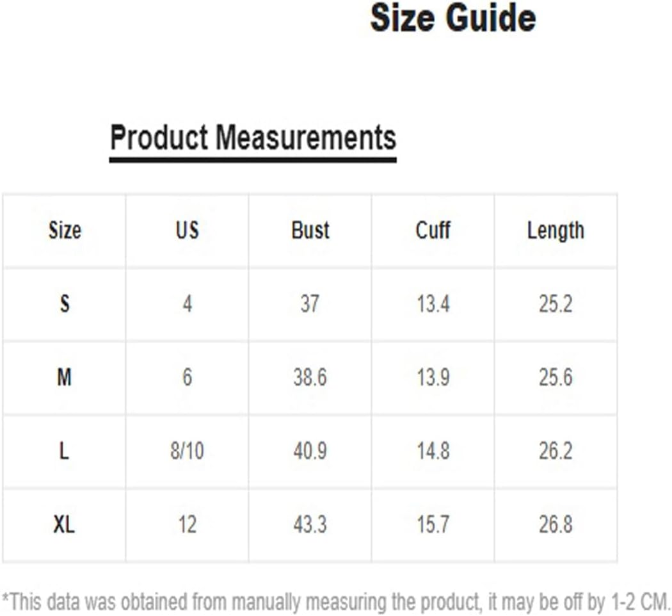Screen dimensions: 672x616
Task: Click the 25.2 length measurement cell
Action: tap(555, 304)
